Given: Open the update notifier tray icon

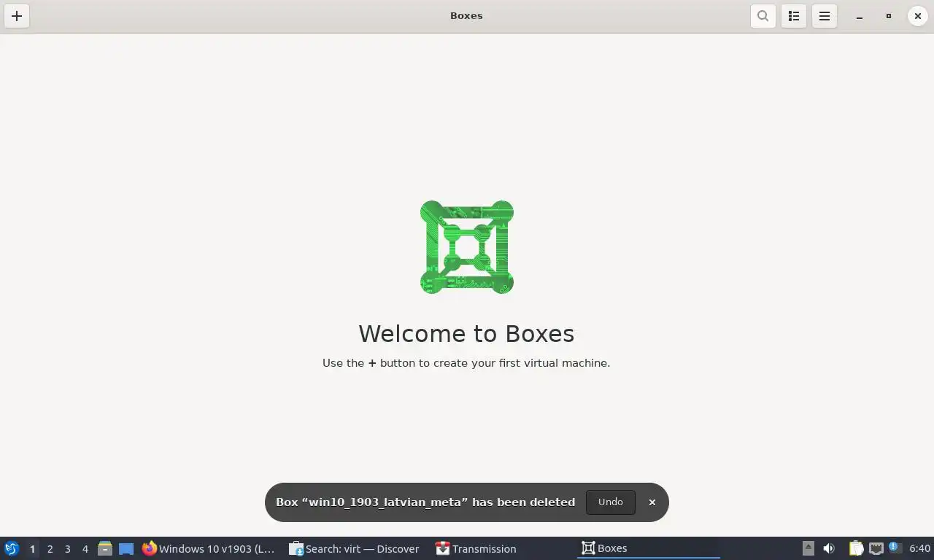Looking at the screenshot, I should pyautogui.click(x=895, y=548).
